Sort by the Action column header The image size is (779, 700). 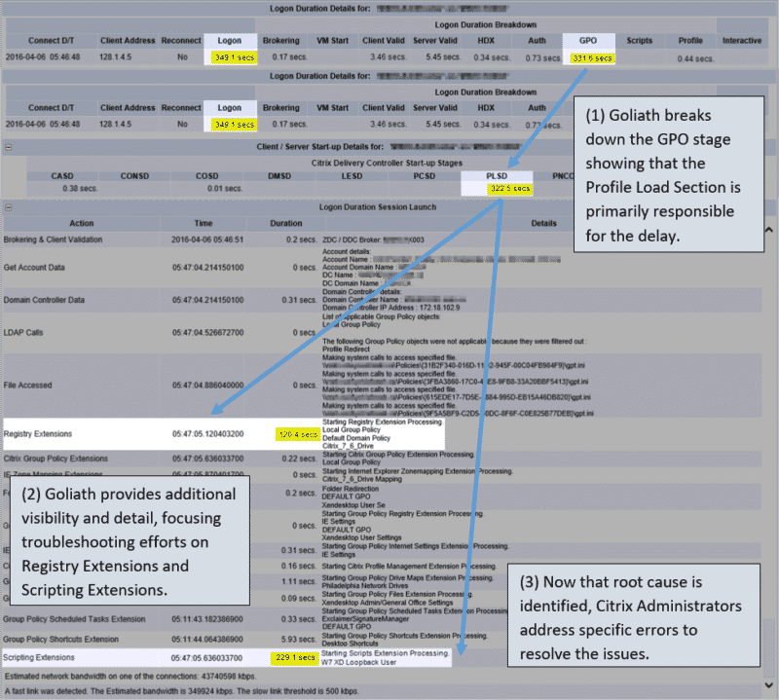coord(82,223)
